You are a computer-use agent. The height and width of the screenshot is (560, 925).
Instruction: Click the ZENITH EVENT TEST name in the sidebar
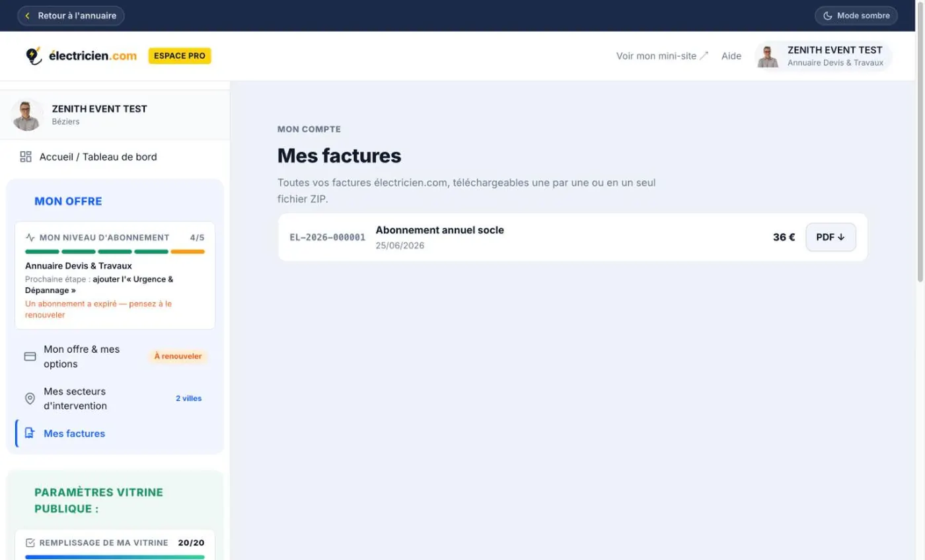(100, 109)
